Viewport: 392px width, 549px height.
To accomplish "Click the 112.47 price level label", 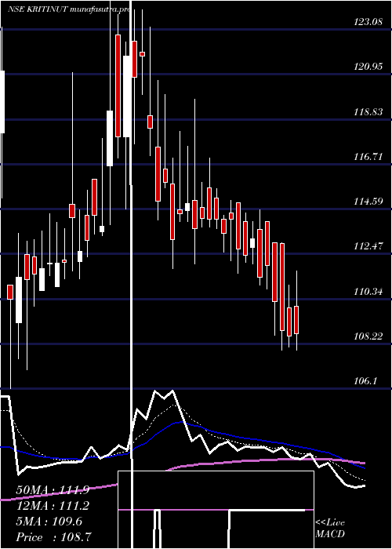I will pos(368,246).
